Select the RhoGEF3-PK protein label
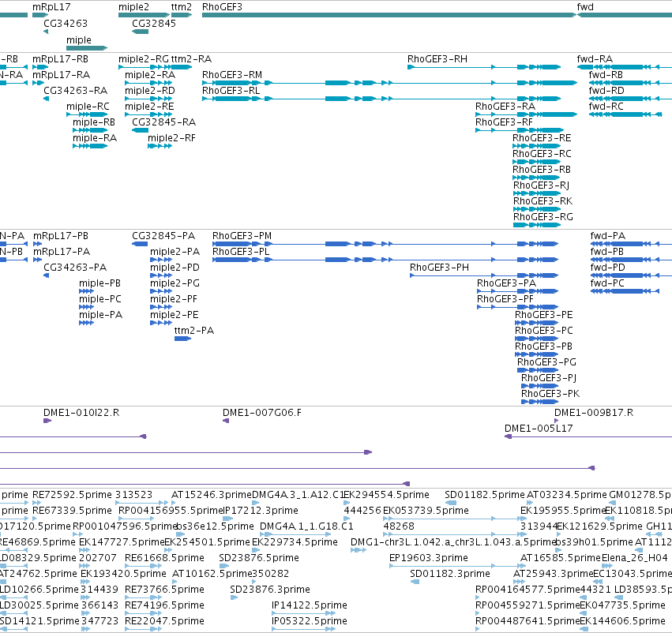 tap(550, 393)
